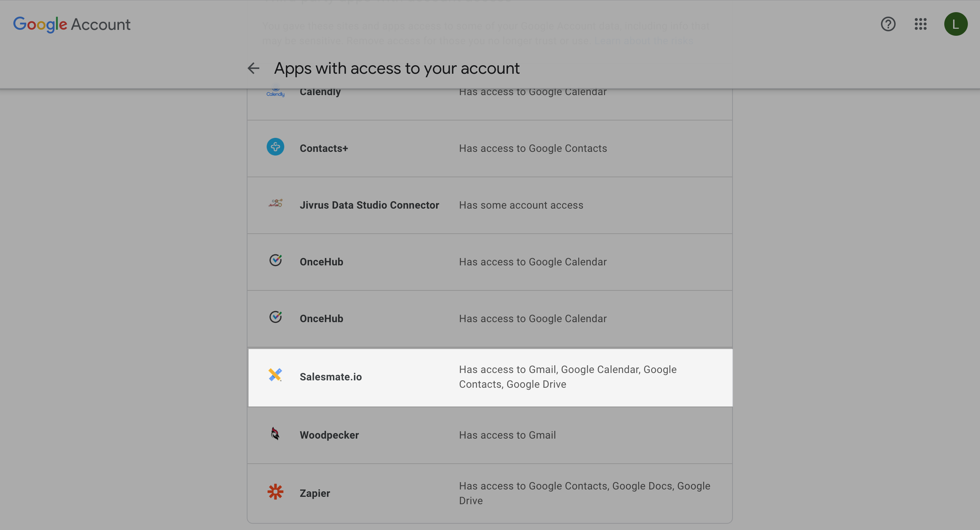Image resolution: width=980 pixels, height=530 pixels.
Task: Expand the Woodpecker Gmail access row
Action: coord(490,435)
